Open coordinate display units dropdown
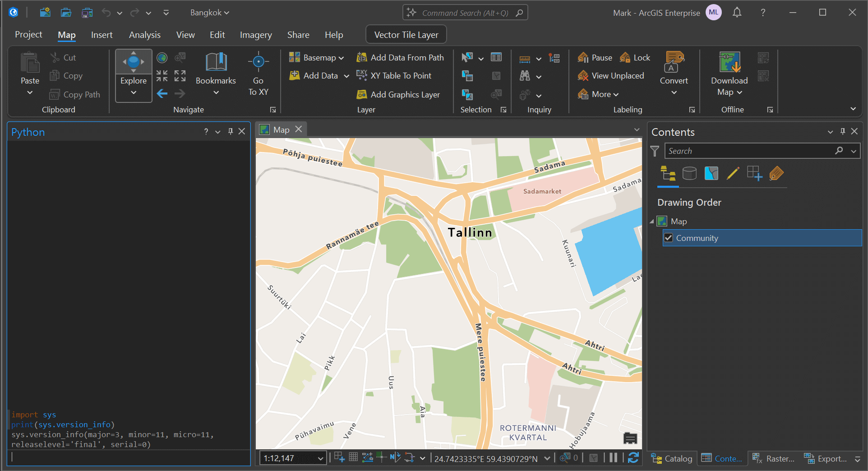868x471 pixels. (547, 458)
